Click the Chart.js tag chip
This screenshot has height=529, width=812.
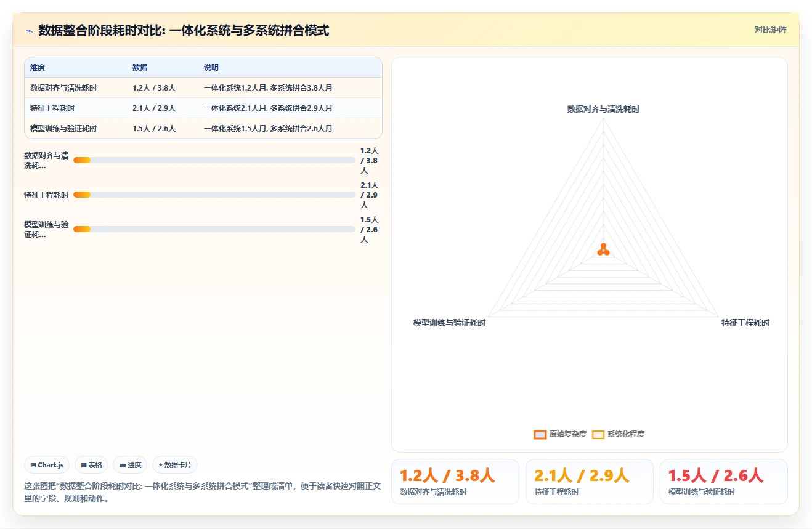47,465
